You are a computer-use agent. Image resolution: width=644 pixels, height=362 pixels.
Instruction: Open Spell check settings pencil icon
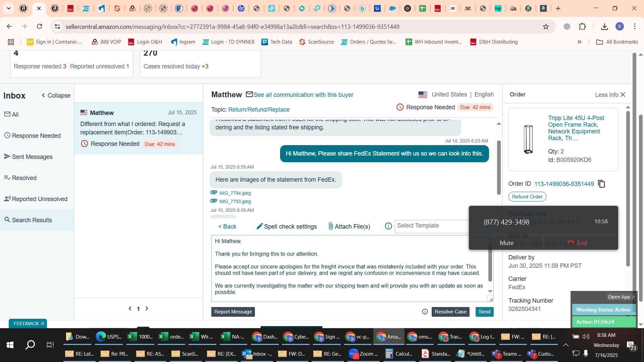pyautogui.click(x=260, y=226)
